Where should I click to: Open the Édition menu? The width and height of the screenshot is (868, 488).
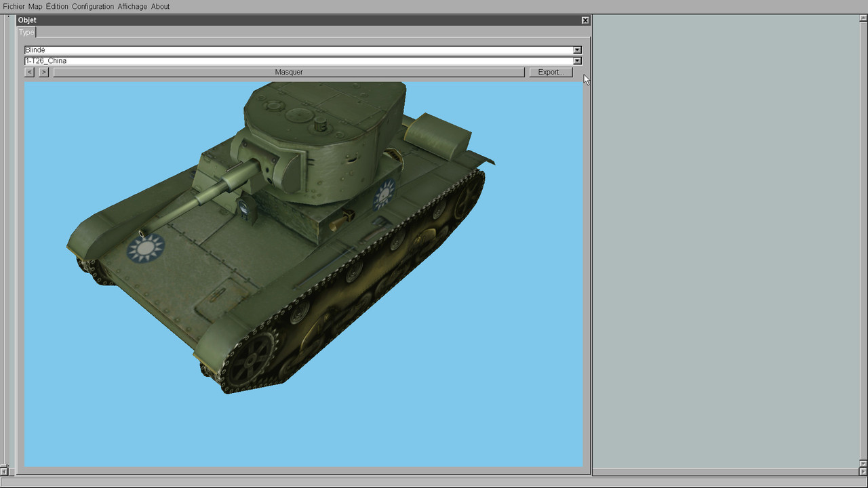(57, 6)
